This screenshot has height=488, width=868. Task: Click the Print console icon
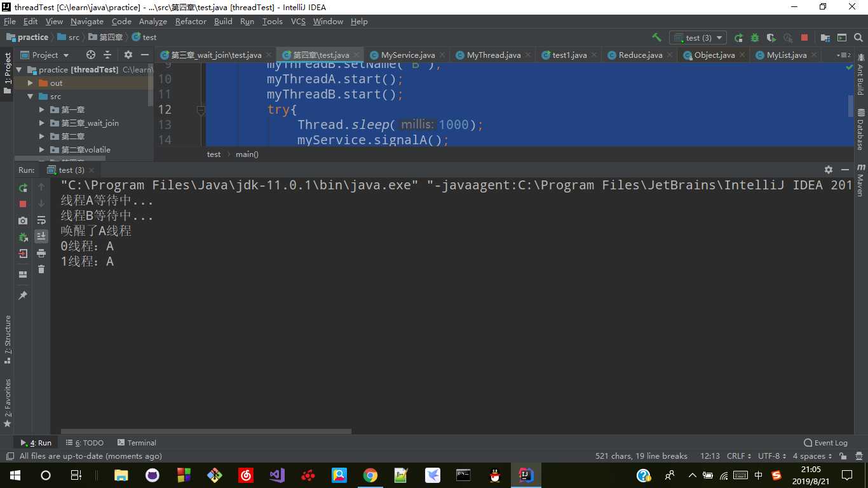pyautogui.click(x=41, y=253)
